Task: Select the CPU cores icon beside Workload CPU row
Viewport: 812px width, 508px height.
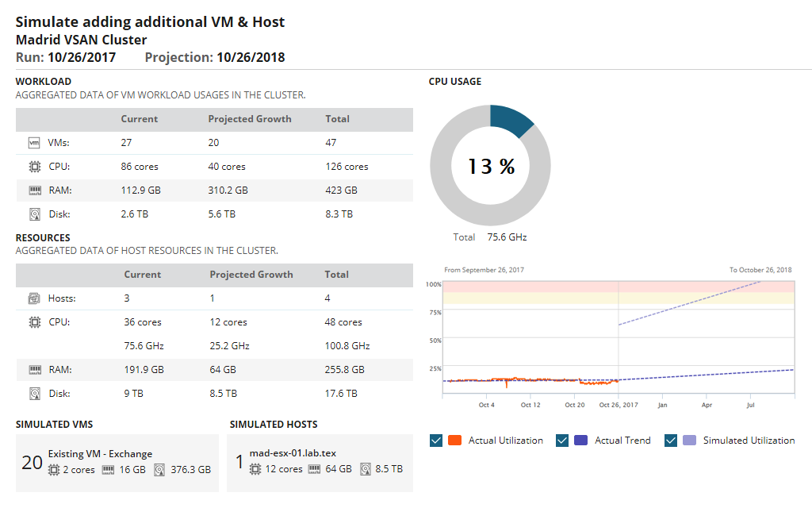Action: coord(33,167)
